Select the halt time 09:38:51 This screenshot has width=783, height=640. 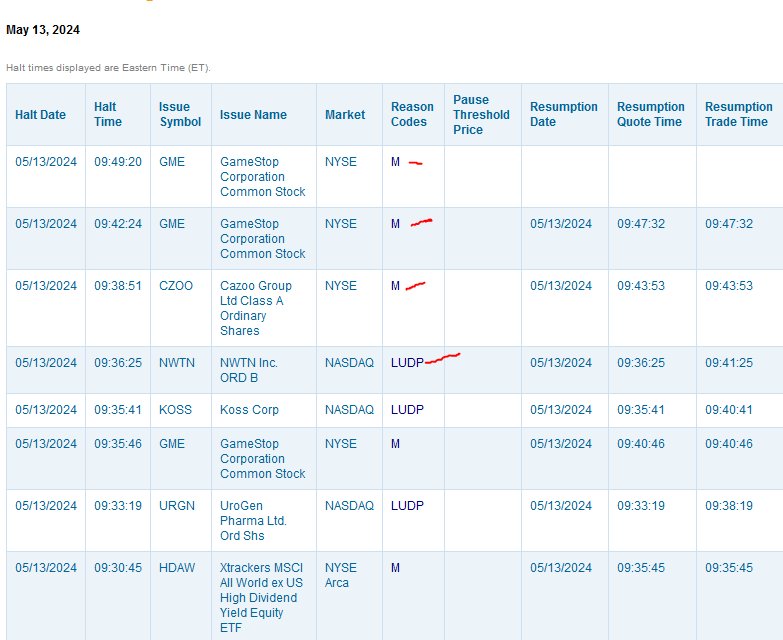(x=118, y=286)
